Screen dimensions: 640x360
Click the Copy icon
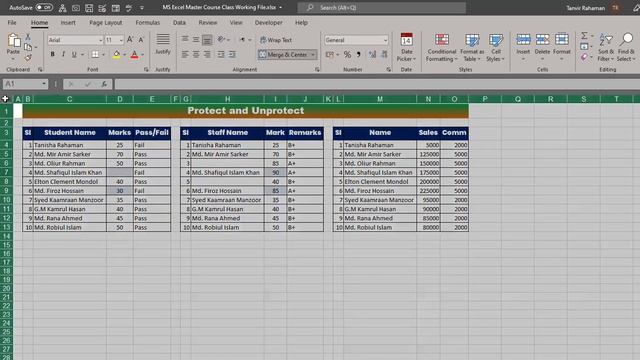pos(28,47)
